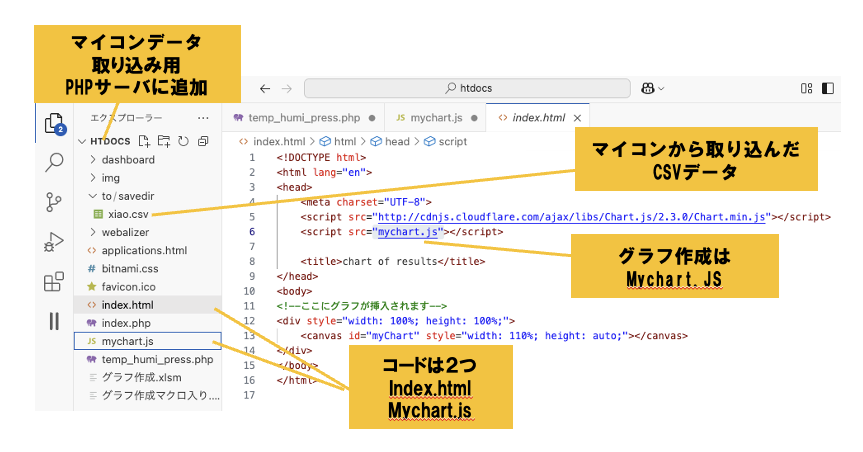Expand the dashboard folder
The image size is (863, 452).
(128, 160)
